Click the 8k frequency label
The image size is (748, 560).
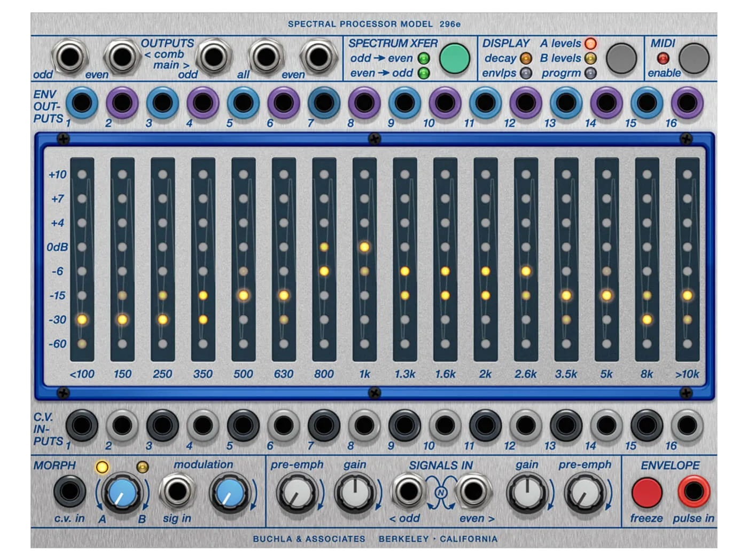646,374
